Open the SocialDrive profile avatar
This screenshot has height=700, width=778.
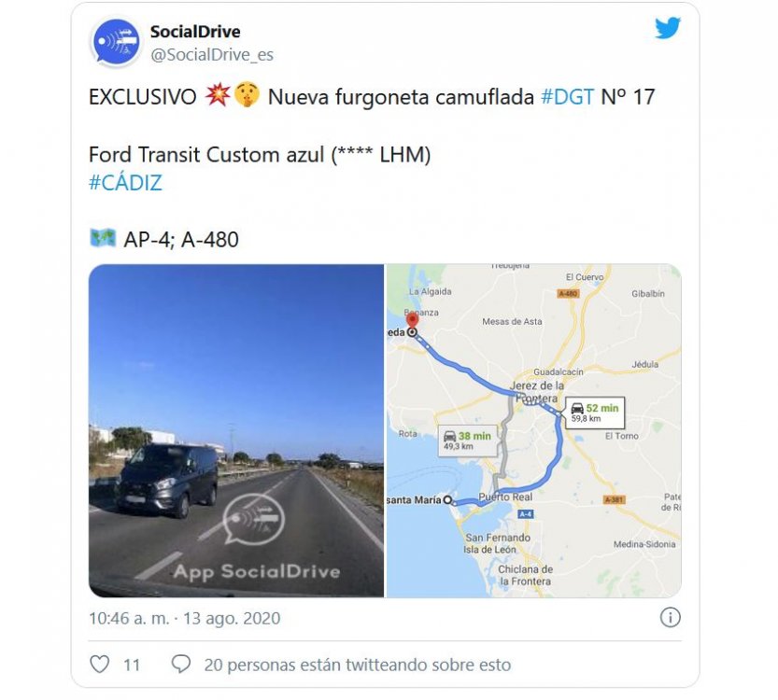[x=116, y=43]
